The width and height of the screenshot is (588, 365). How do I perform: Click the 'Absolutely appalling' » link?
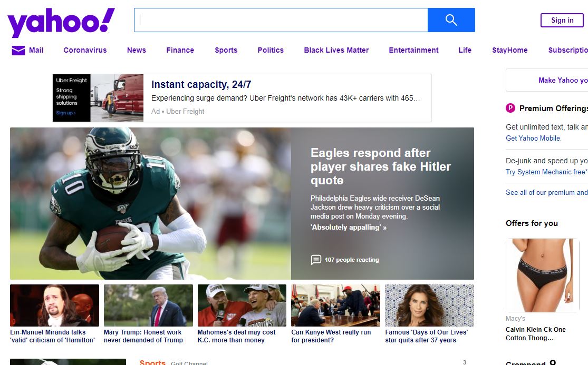(349, 227)
